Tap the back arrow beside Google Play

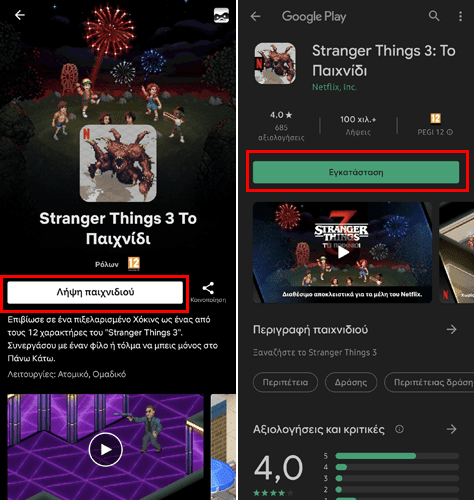(255, 16)
